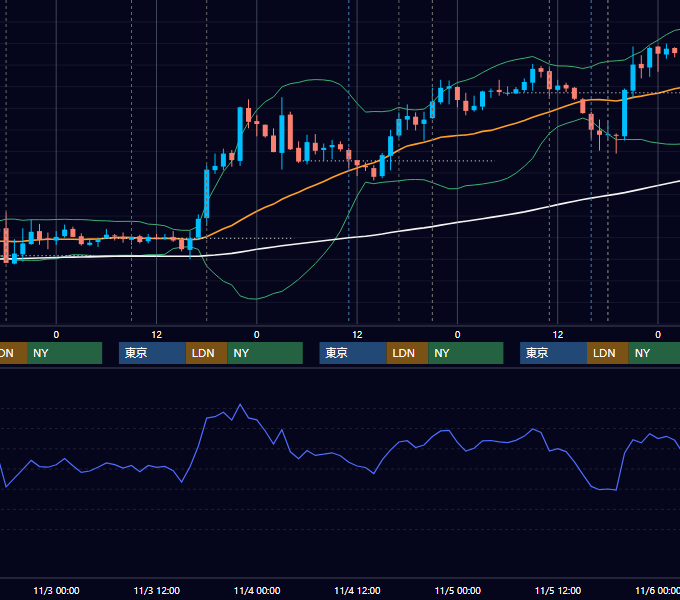This screenshot has height=600, width=680.
Task: Click the 11/3 12:00 date label
Action: 157,590
